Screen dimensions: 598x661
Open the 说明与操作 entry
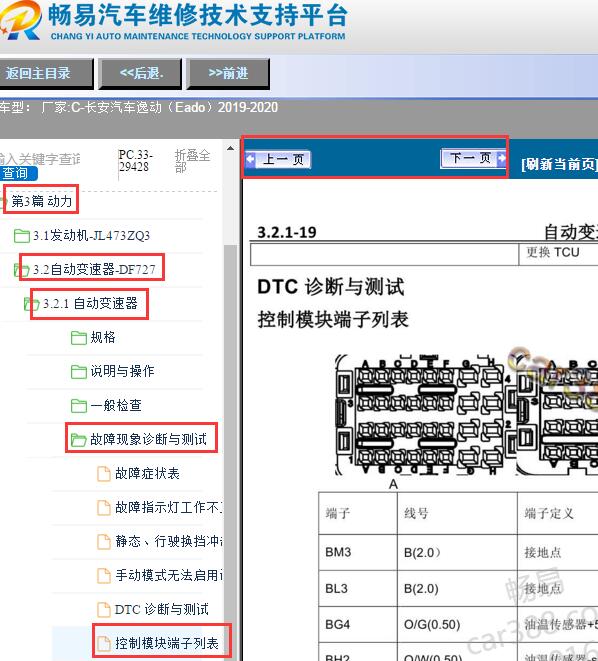(122, 371)
